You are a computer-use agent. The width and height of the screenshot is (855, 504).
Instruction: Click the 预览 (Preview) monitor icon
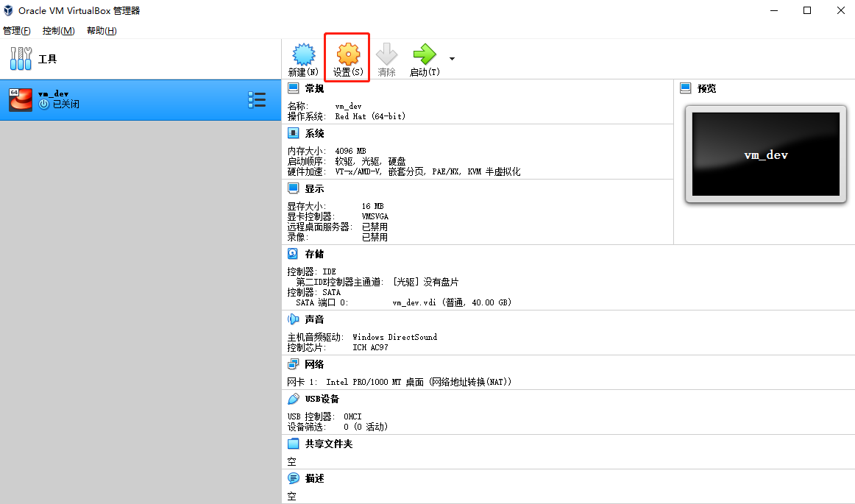(686, 88)
